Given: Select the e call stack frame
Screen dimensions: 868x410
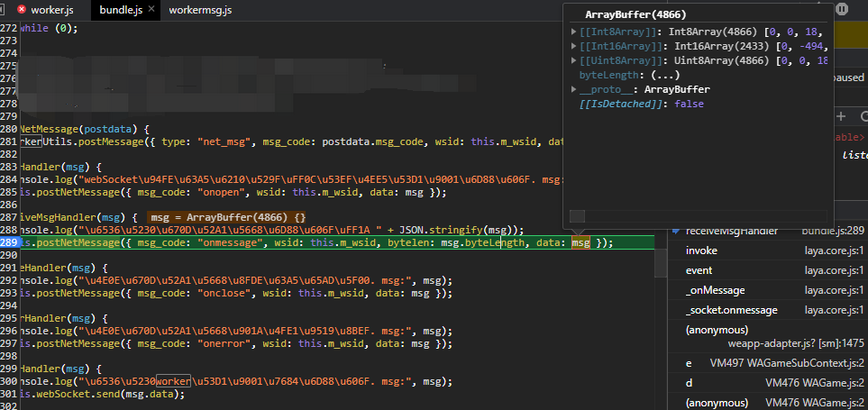Looking at the screenshot, I should tap(689, 363).
